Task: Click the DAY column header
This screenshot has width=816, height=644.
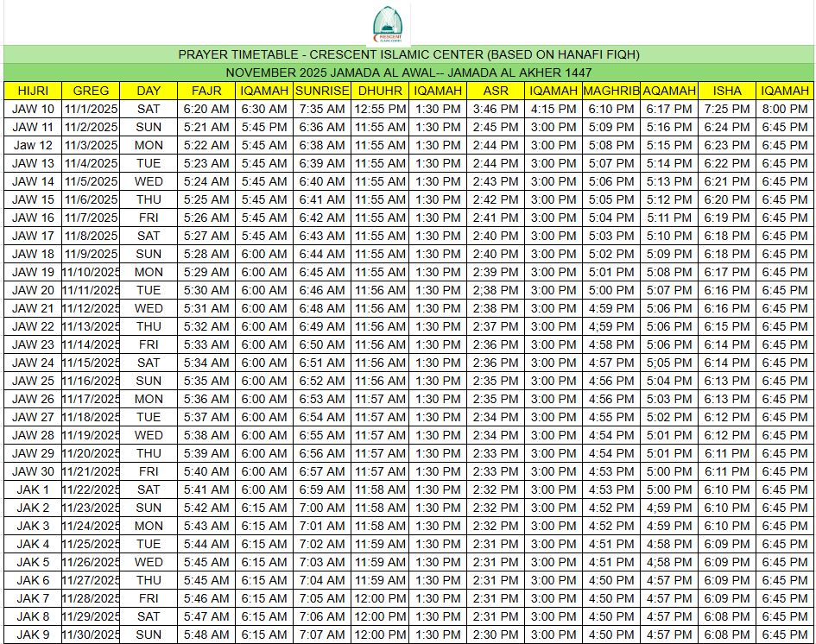Action: pos(149,91)
